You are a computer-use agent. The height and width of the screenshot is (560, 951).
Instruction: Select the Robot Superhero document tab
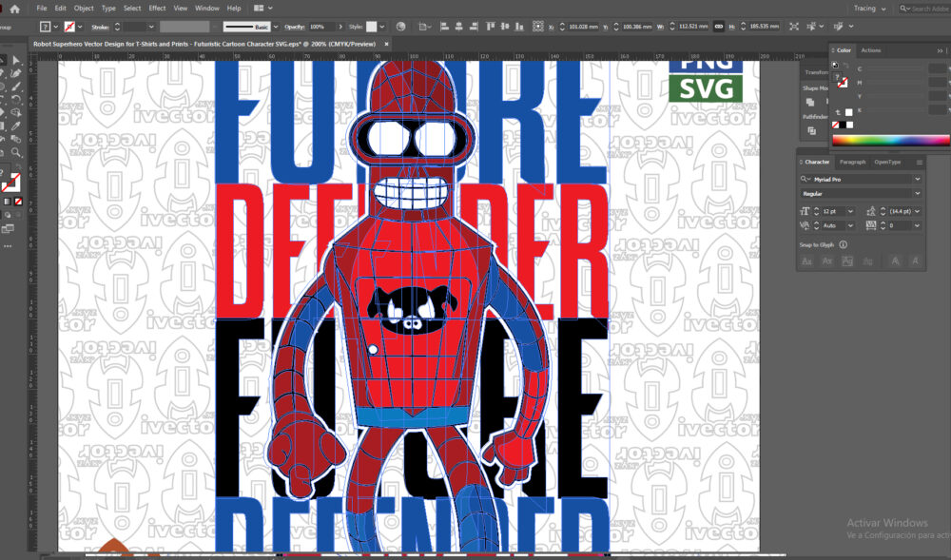(x=204, y=45)
